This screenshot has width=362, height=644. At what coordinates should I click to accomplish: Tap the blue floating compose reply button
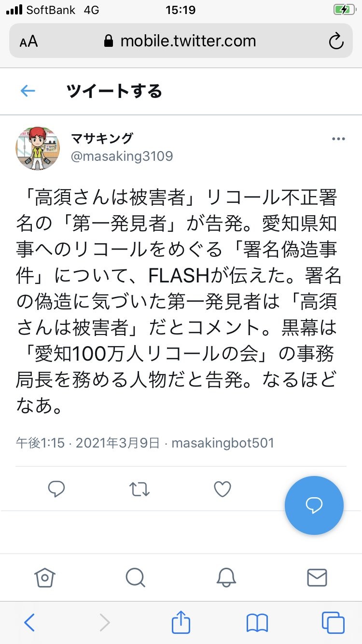[314, 505]
